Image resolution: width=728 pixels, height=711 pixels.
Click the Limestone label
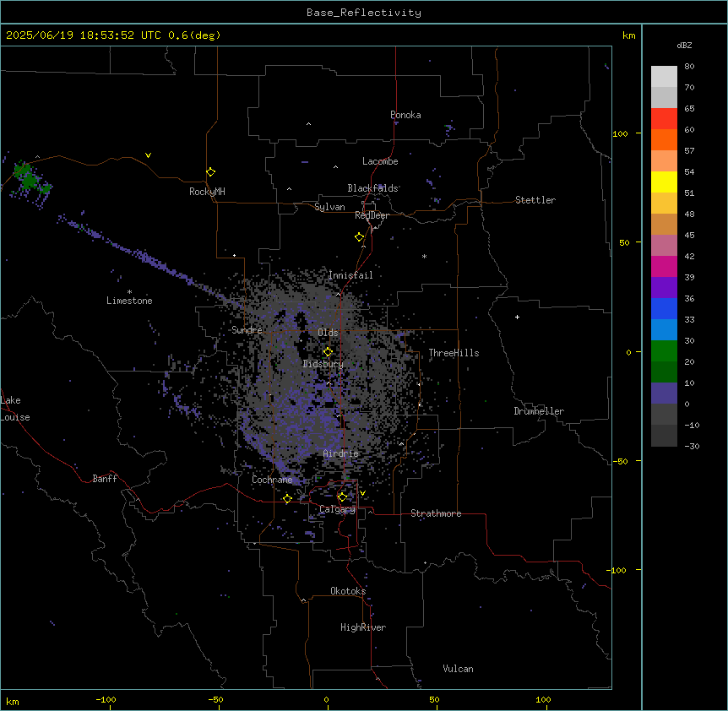tap(129, 301)
